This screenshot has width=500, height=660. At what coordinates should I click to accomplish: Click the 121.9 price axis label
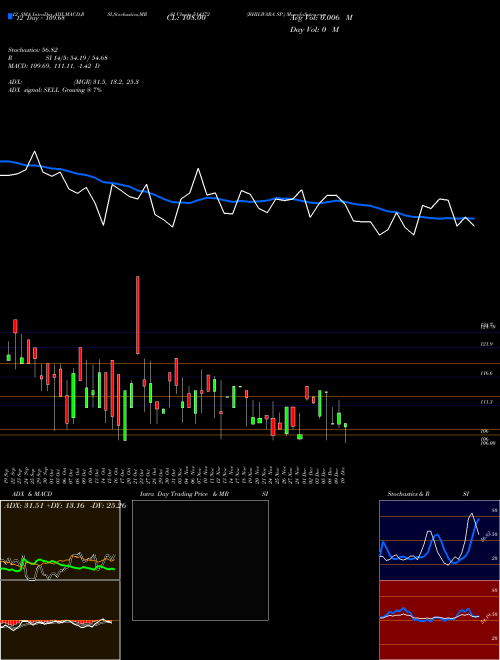coord(486,344)
